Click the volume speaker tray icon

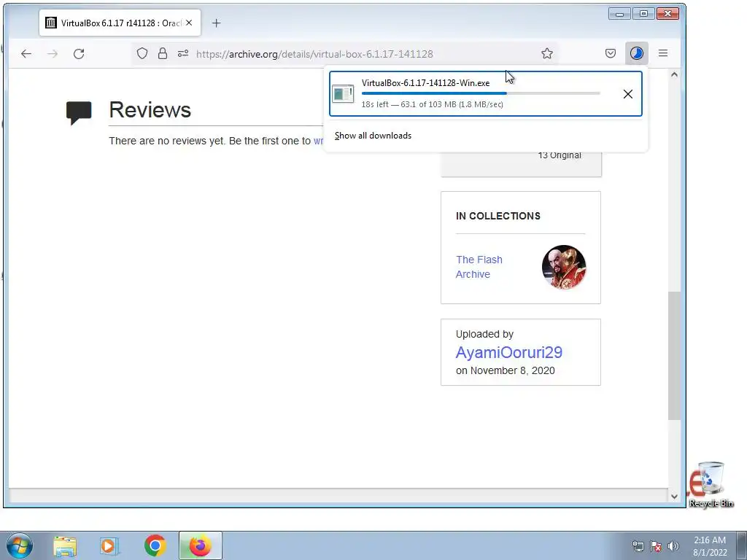point(673,546)
